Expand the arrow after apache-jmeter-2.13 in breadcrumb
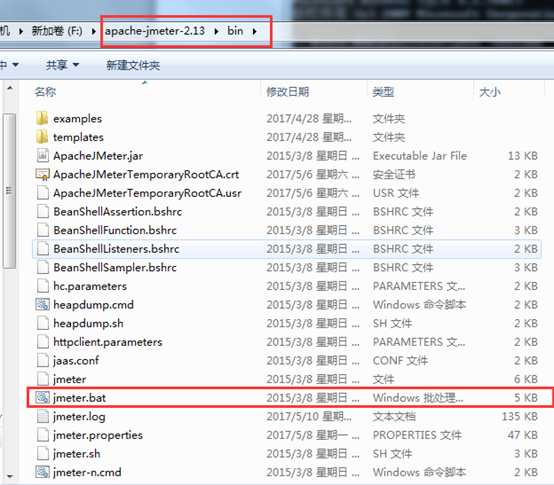Viewport: 554px width, 485px height. [x=216, y=31]
